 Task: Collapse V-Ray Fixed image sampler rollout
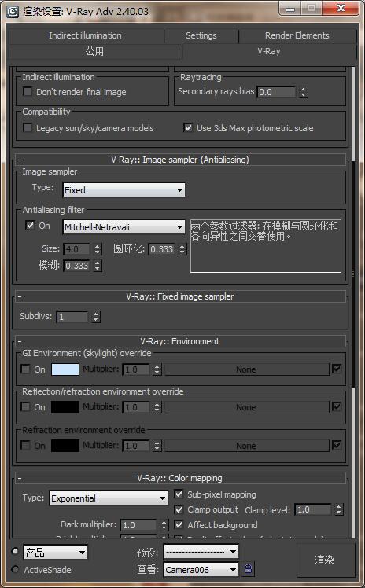click(x=180, y=296)
